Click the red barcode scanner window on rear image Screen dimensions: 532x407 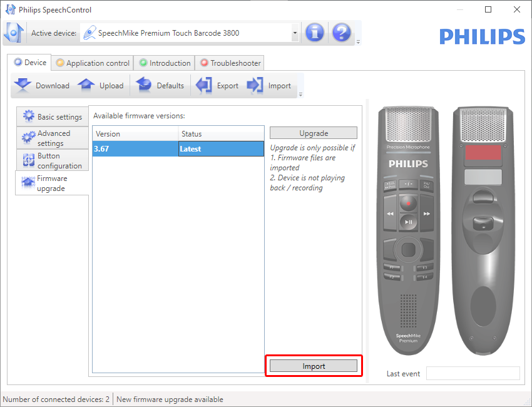(x=483, y=152)
